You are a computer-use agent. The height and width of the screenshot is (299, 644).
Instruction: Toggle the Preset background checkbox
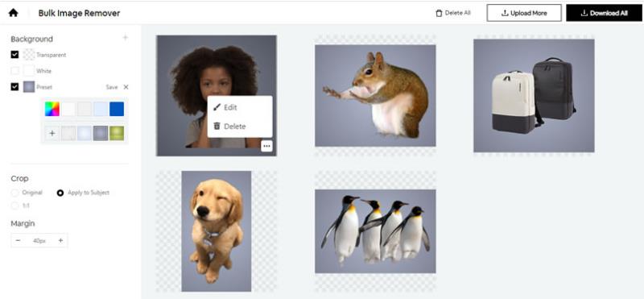click(x=14, y=87)
